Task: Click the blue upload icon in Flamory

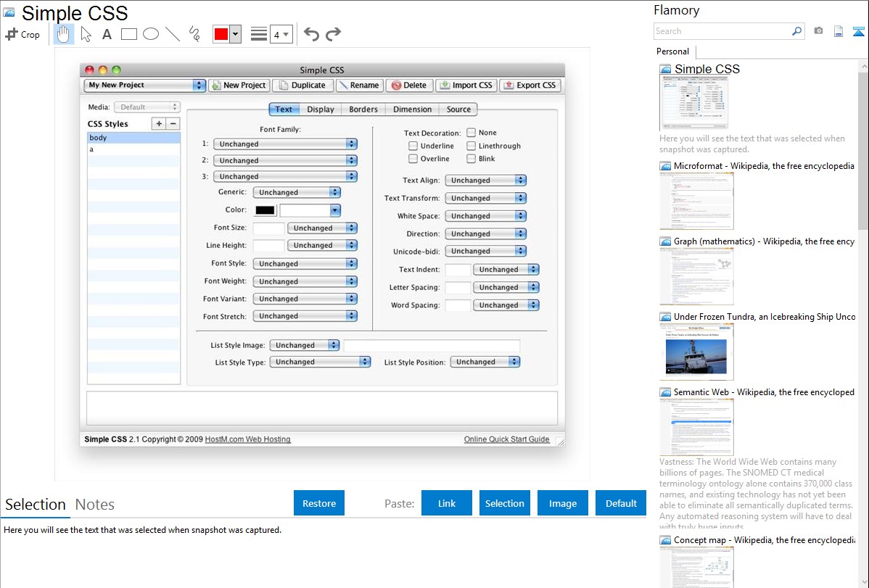Action: coord(858,31)
